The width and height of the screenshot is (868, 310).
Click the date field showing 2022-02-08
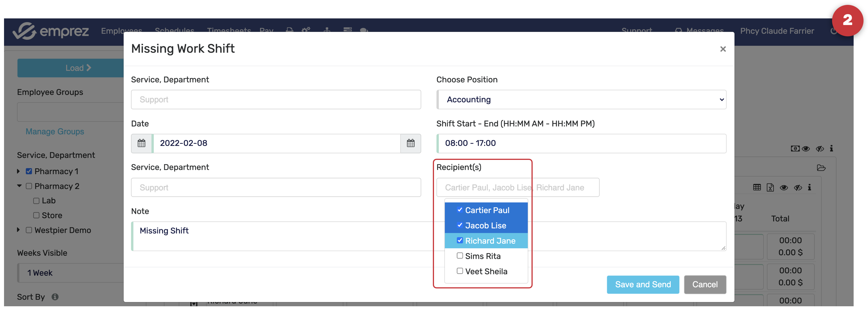pyautogui.click(x=277, y=143)
